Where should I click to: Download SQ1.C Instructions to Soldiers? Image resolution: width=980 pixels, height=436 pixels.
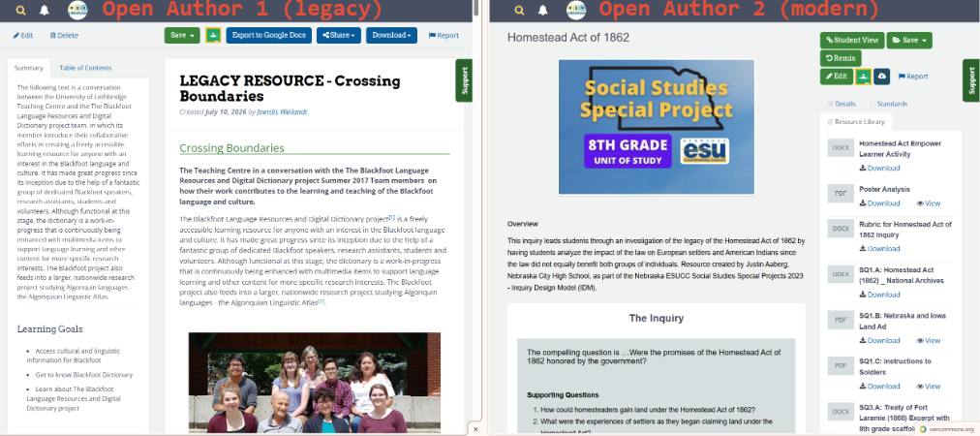(x=879, y=387)
